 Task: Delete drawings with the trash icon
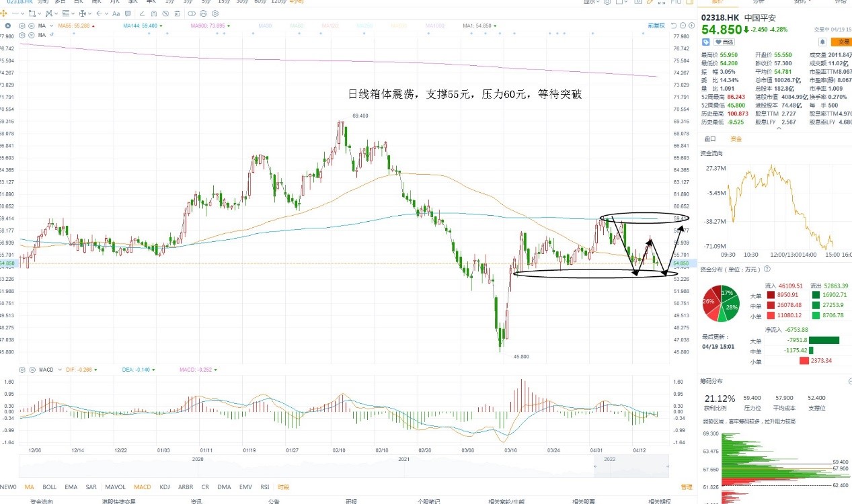pyautogui.click(x=177, y=13)
